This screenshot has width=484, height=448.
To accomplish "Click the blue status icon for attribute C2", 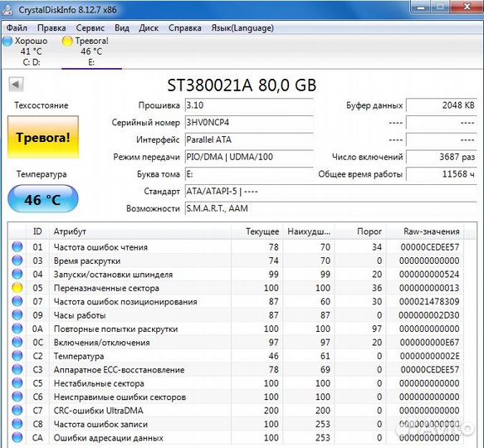I will (x=17, y=356).
